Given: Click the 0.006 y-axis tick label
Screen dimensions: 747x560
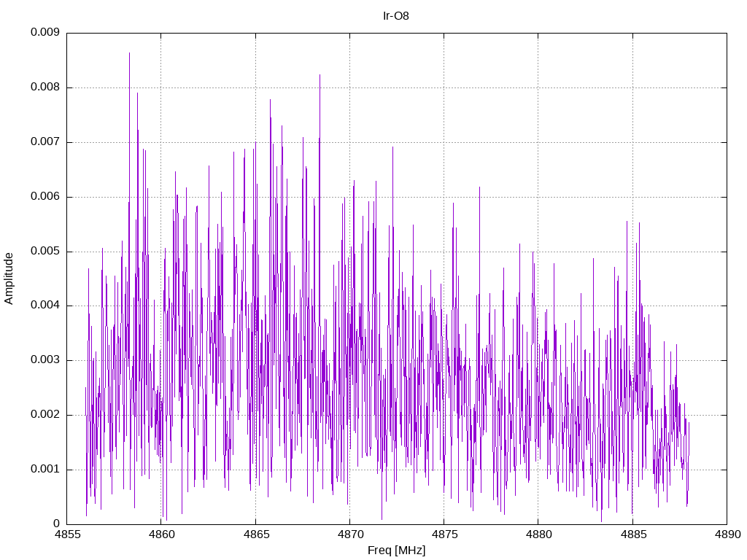Looking at the screenshot, I should coord(45,196).
